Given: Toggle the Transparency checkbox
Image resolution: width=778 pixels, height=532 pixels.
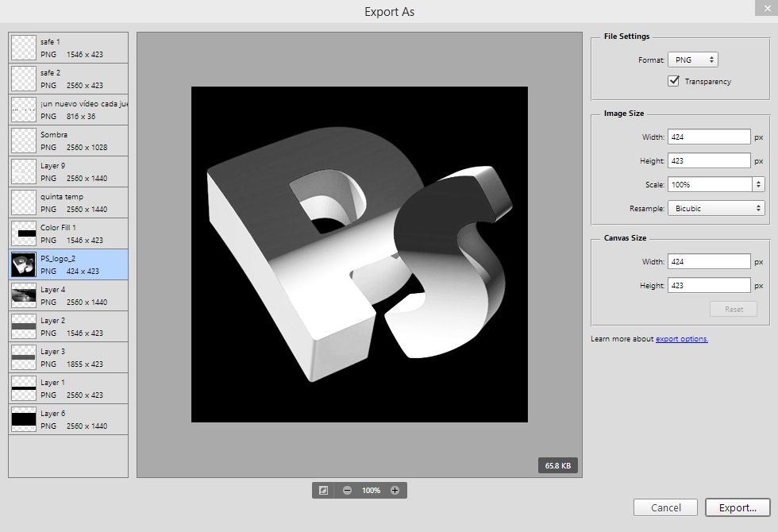Looking at the screenshot, I should (673, 81).
